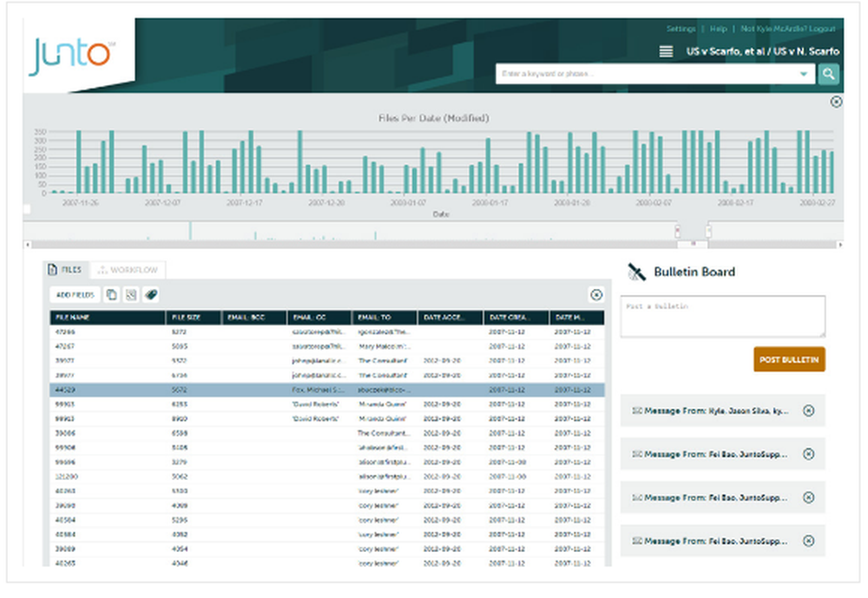Image resolution: width=868 pixels, height=598 pixels.
Task: Click the export spreadsheet icon in the files toolbar
Action: coord(131,295)
